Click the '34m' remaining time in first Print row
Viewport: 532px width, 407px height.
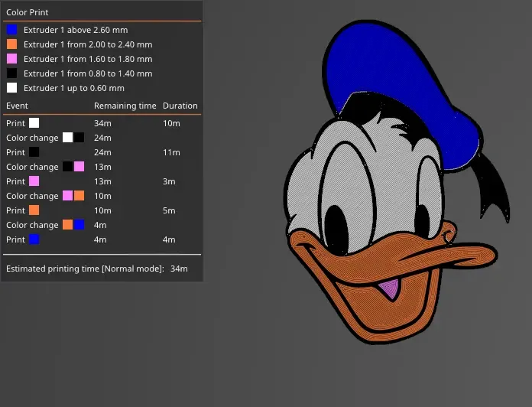(x=102, y=123)
